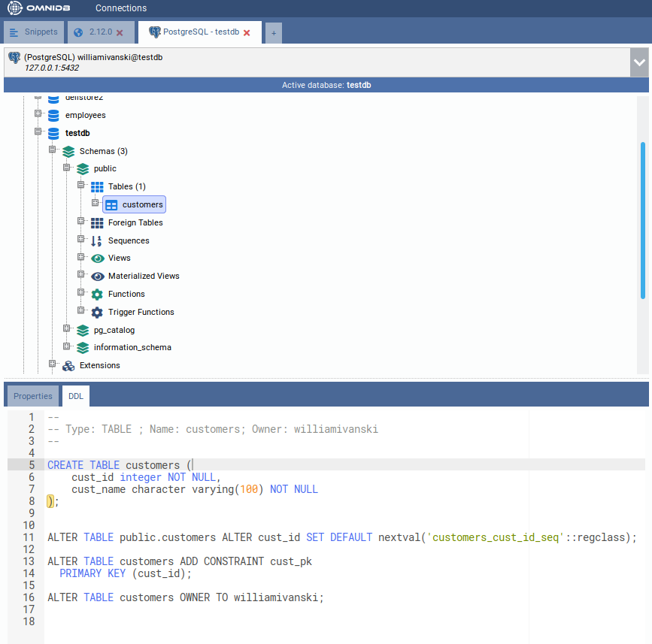Click the Sequences icon
This screenshot has height=644, width=652.
[97, 241]
